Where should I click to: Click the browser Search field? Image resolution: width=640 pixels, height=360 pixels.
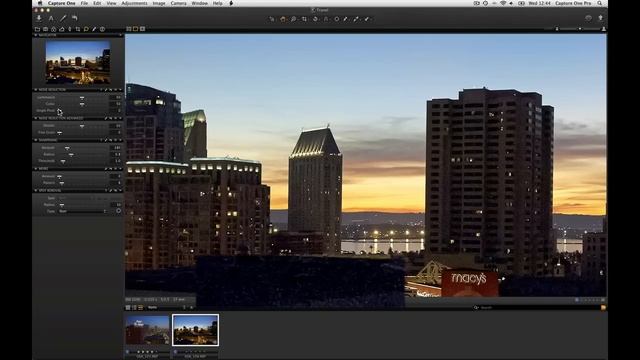538,308
